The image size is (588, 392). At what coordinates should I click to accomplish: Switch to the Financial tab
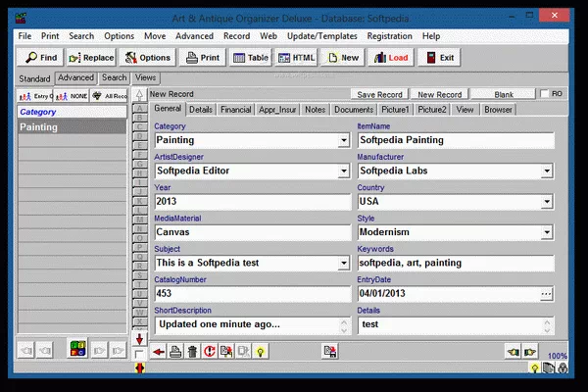coord(235,109)
